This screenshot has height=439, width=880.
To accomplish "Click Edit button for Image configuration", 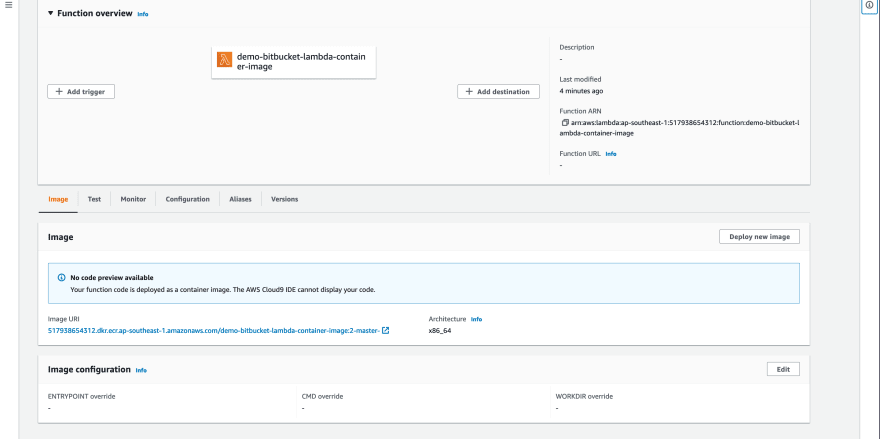I will click(783, 369).
